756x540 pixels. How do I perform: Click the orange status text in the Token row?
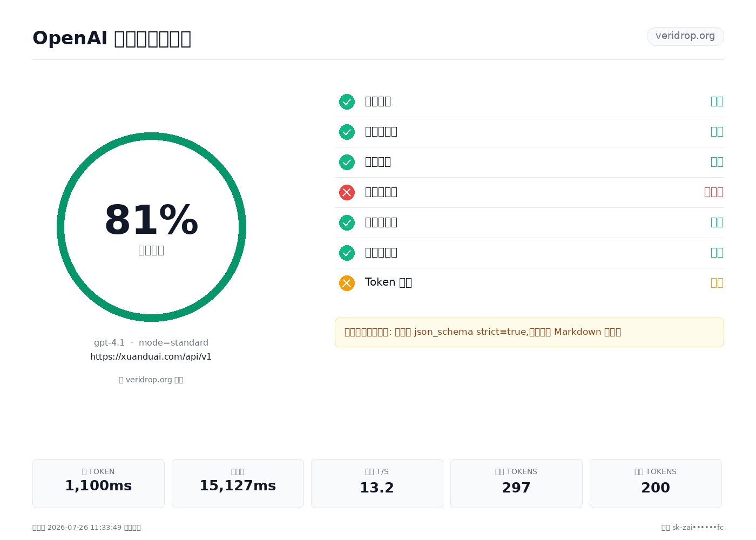coord(717,283)
